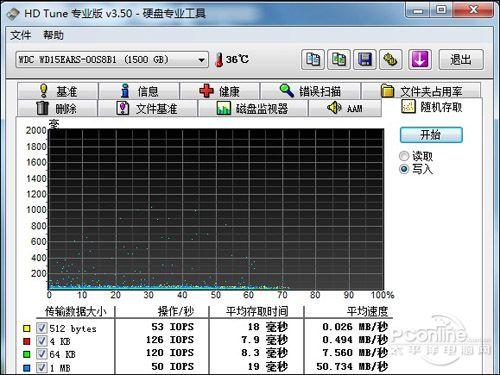This screenshot has width=500, height=375.
Task: Click the purple down-arrow tray icon
Action: coord(420,60)
